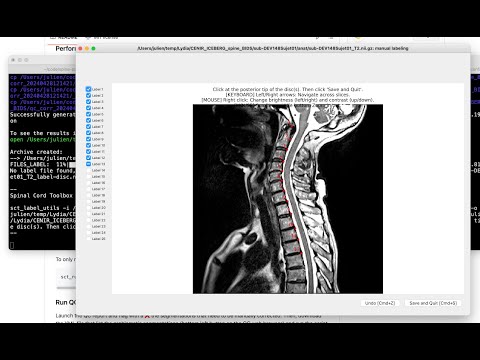
Task: Uncheck the Label 1 checkbox
Action: pyautogui.click(x=88, y=89)
